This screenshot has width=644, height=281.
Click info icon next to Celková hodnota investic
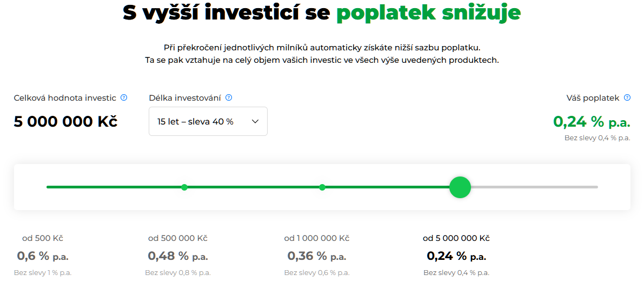(124, 97)
